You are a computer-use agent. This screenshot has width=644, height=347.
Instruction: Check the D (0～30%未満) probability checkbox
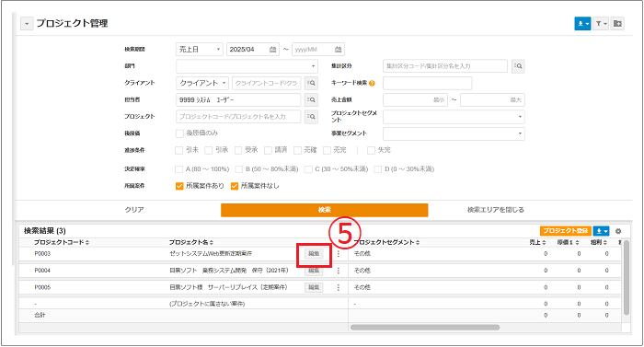[378, 169]
